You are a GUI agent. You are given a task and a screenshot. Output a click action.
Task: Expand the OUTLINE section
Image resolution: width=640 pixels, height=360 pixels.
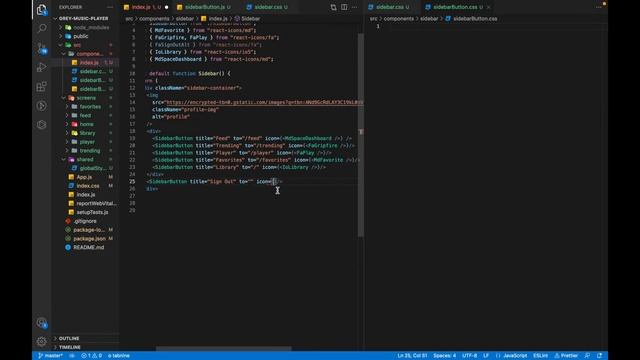pos(69,338)
